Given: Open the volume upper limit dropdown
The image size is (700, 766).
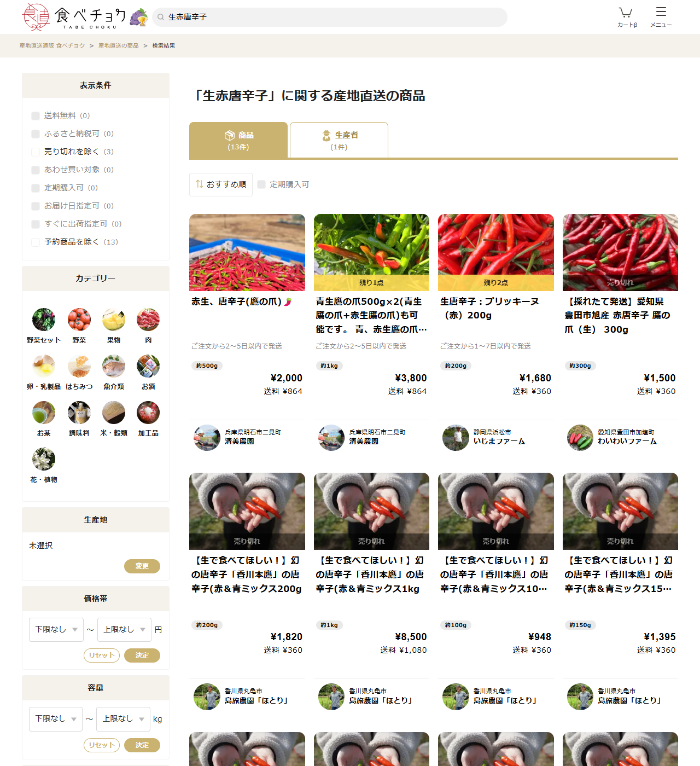Looking at the screenshot, I should [124, 719].
